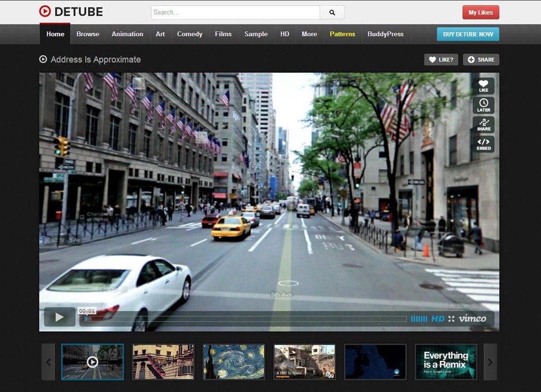This screenshot has height=392, width=541.
Task: Open the Films category
Action: pyautogui.click(x=223, y=34)
